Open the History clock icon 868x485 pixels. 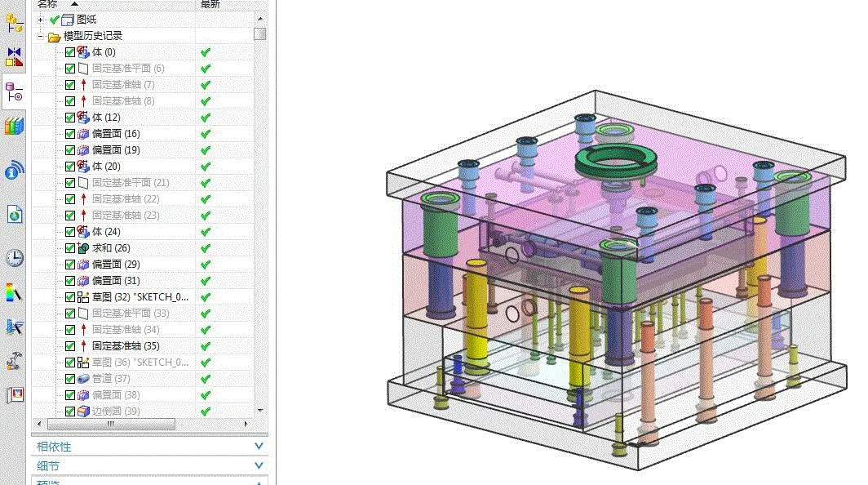(15, 258)
